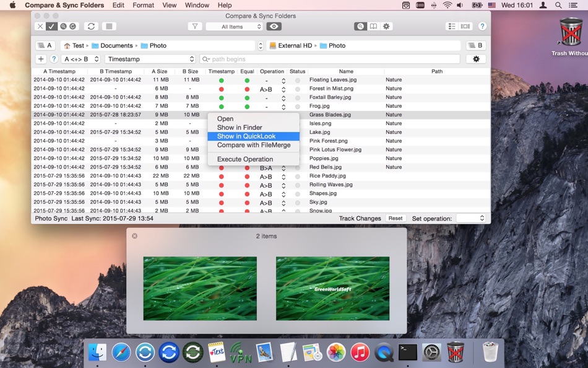Open Terminal from the Dock
Screen dimensions: 588x368
[408, 353]
